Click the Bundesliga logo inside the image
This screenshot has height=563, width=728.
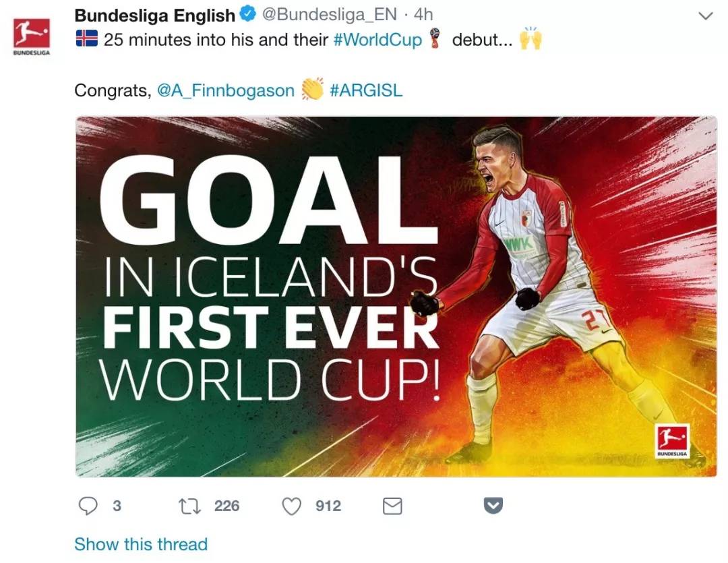tap(672, 441)
